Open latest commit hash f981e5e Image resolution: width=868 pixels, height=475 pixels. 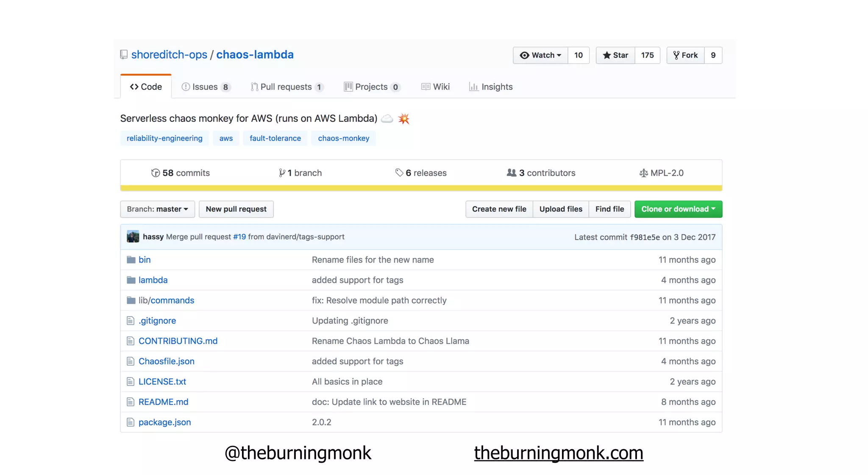click(645, 237)
